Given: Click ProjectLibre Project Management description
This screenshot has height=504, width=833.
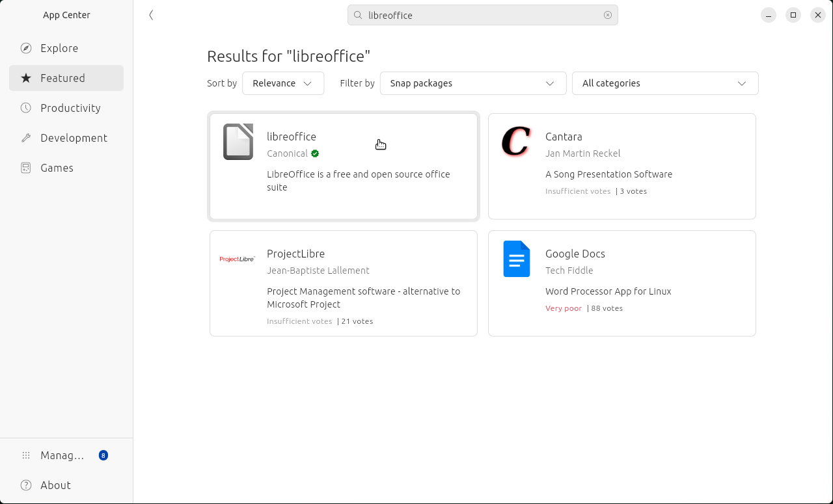Looking at the screenshot, I should [x=364, y=298].
